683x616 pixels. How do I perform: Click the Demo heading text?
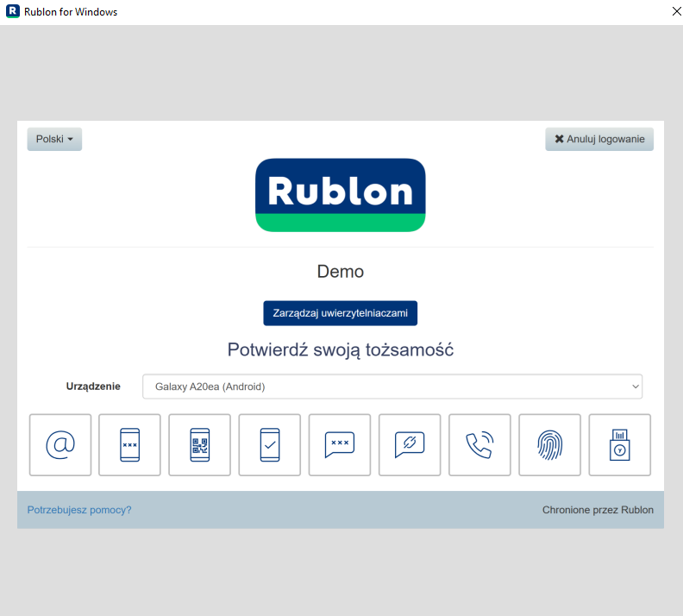coord(341,272)
